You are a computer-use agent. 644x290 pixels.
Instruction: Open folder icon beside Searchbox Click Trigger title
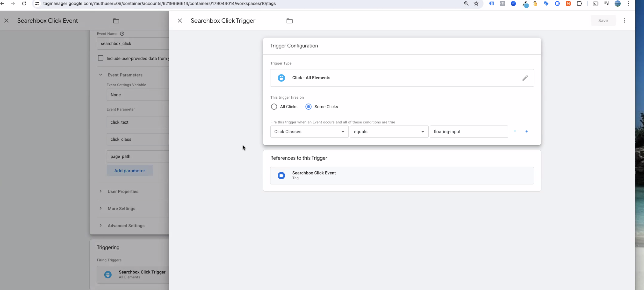click(290, 21)
